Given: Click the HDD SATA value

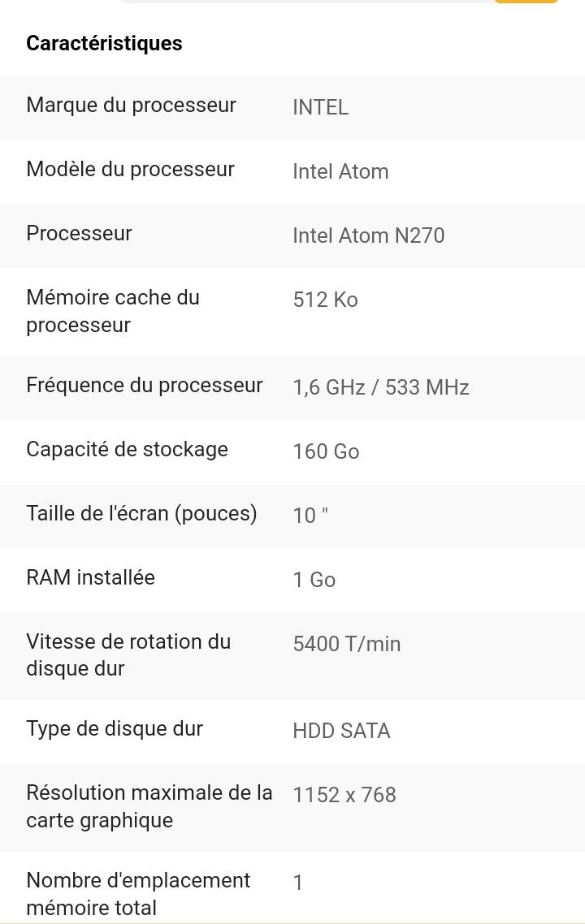Looking at the screenshot, I should (341, 732).
